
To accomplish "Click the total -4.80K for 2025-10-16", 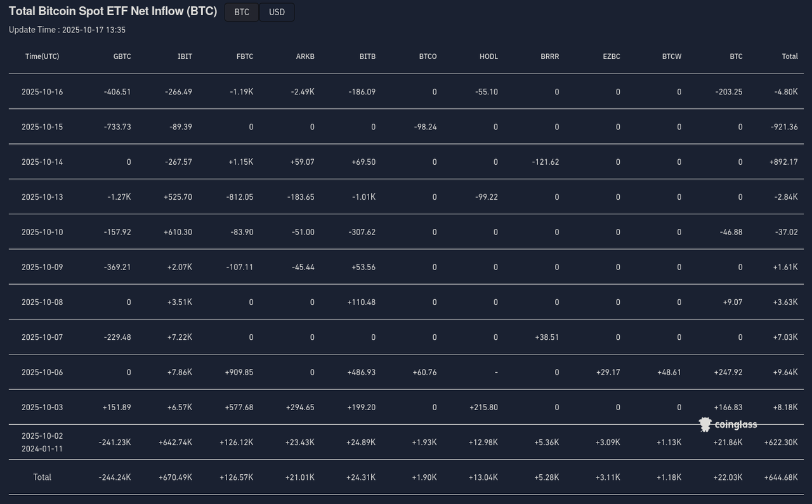I will coord(786,92).
